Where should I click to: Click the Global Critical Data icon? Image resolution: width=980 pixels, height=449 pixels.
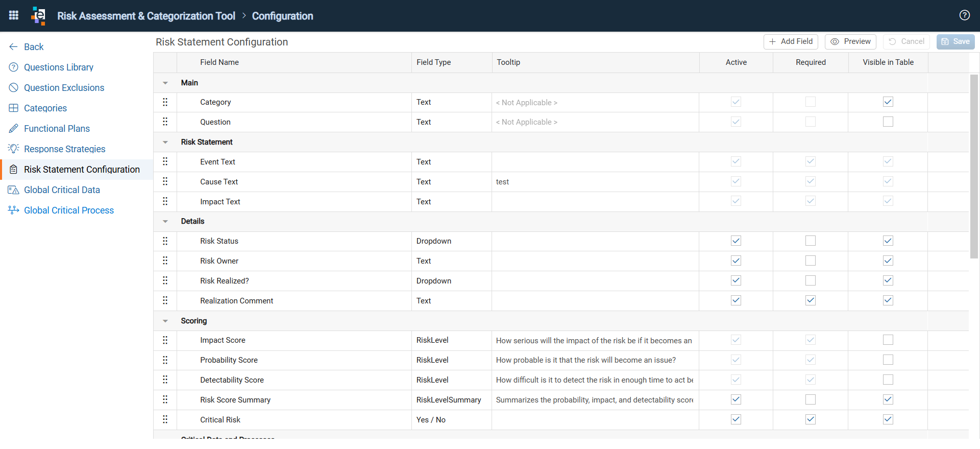(x=14, y=190)
